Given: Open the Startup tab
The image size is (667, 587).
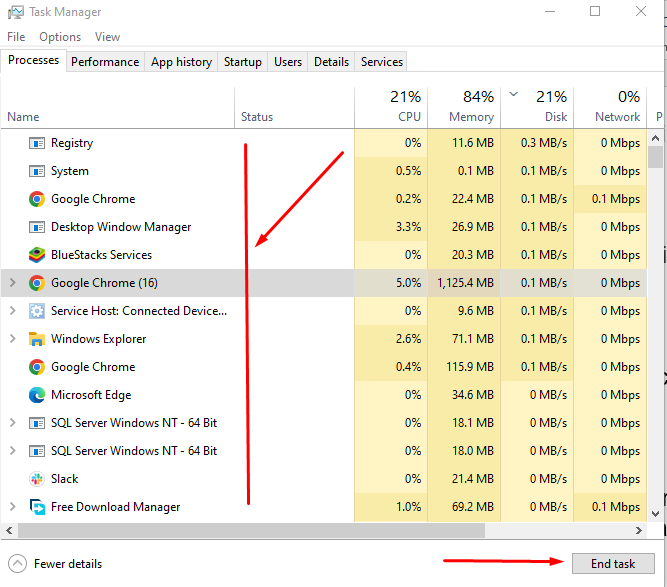Looking at the screenshot, I should point(242,62).
